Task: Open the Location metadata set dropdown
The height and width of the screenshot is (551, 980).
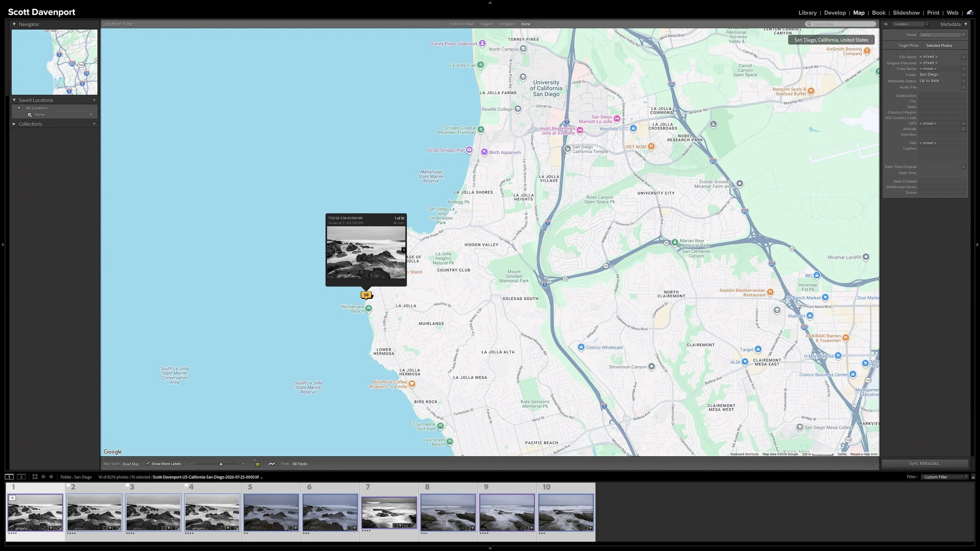Action: [911, 24]
